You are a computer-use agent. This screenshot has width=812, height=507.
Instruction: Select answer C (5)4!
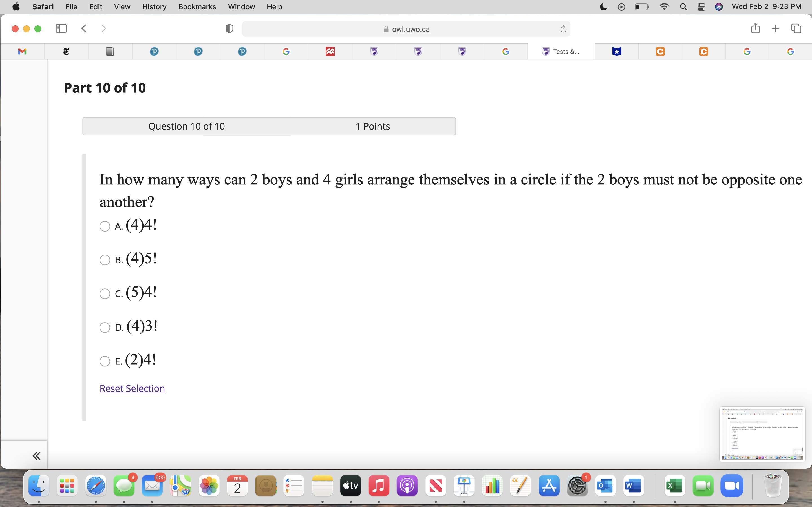(x=104, y=294)
